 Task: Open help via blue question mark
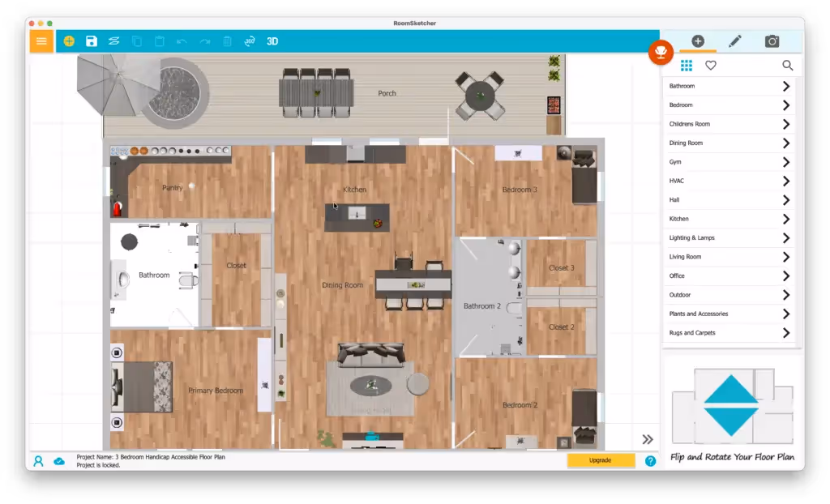(651, 461)
